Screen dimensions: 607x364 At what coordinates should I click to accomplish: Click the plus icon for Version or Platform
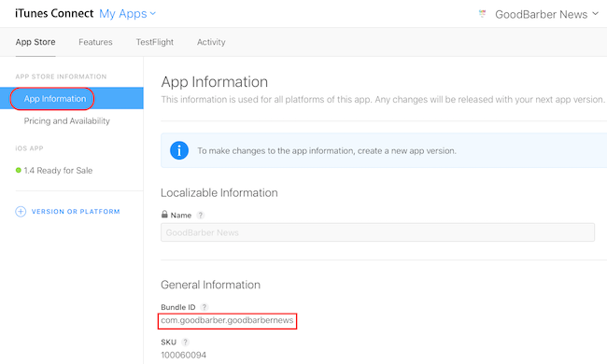[21, 212]
